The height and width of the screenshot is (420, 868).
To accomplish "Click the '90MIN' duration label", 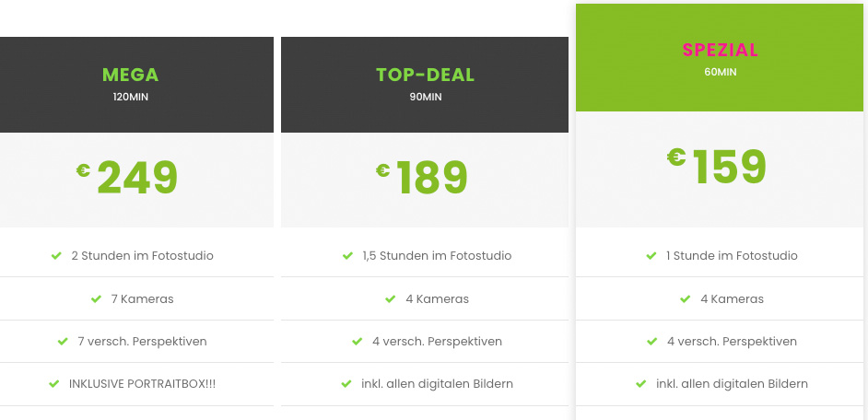I will [425, 97].
